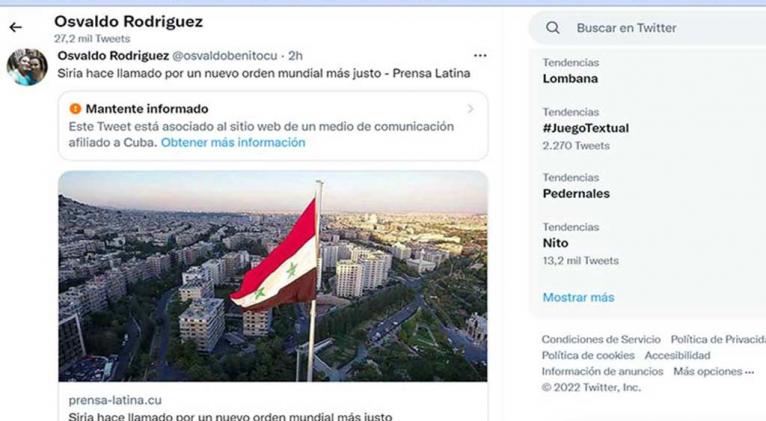Open Osvaldo Rodriguez's profile avatar
The image size is (766, 421).
[27, 67]
